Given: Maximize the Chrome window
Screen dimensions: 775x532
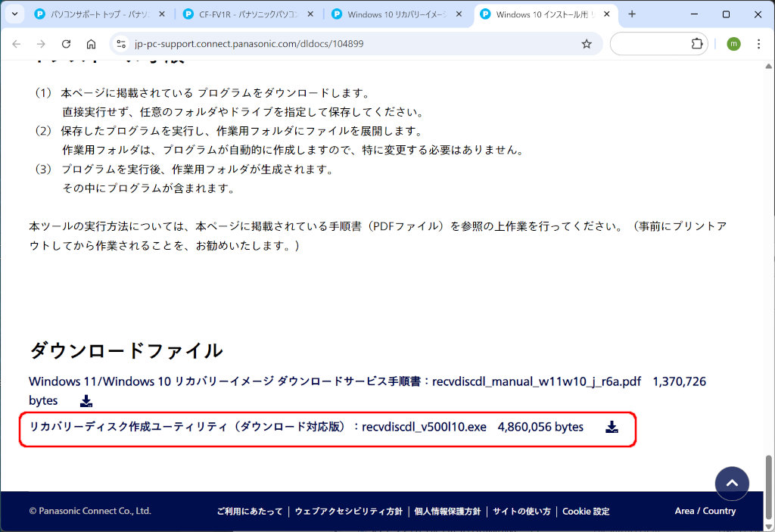Looking at the screenshot, I should (726, 14).
